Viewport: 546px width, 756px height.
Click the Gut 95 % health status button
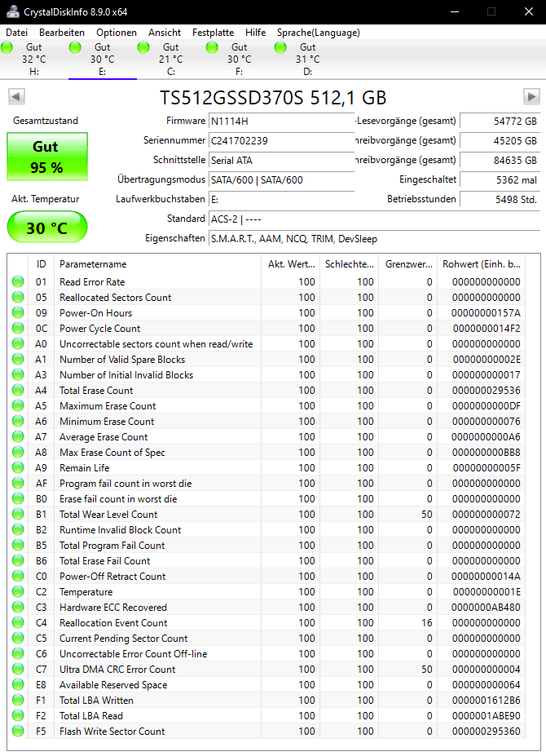coord(47,157)
